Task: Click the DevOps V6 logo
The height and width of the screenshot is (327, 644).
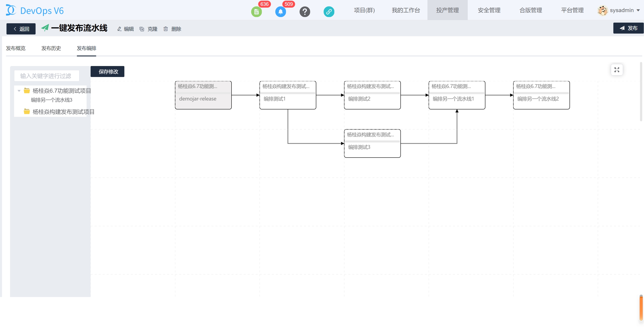Action: click(x=35, y=11)
